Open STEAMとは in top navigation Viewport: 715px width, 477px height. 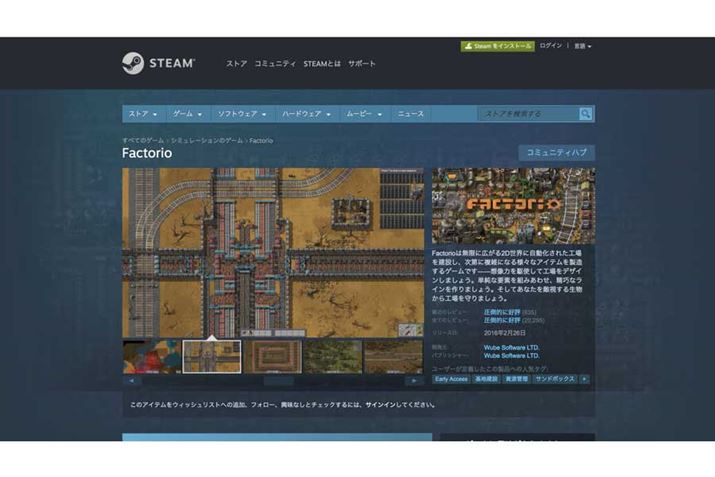[322, 63]
